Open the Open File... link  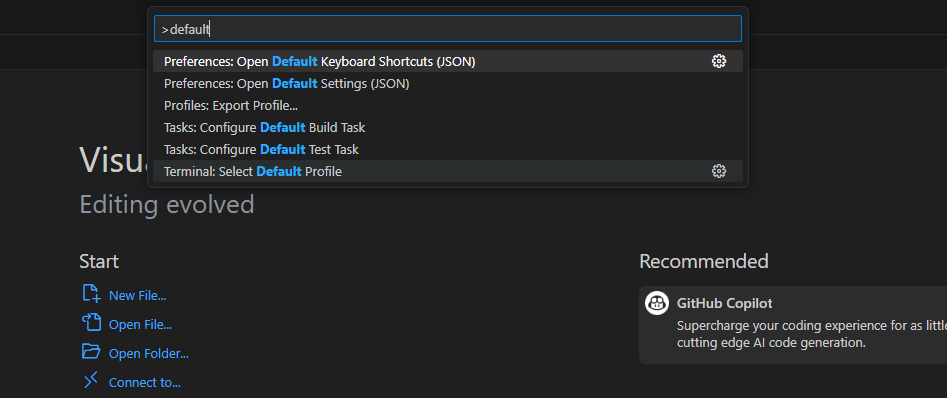tap(140, 324)
